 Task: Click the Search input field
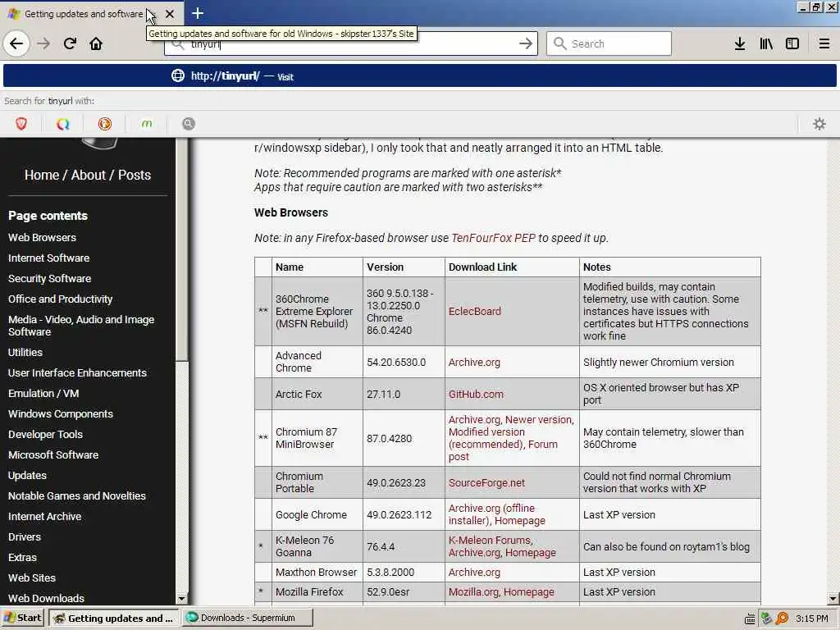click(609, 43)
